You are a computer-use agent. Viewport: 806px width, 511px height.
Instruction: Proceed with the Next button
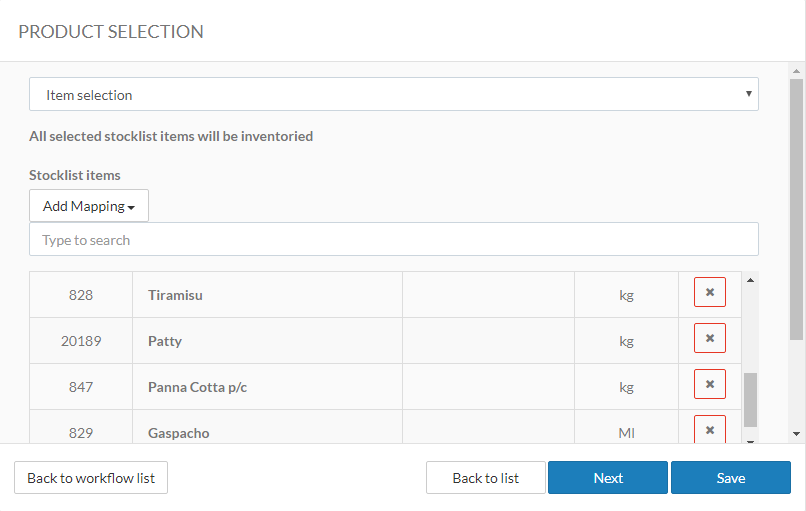(608, 478)
